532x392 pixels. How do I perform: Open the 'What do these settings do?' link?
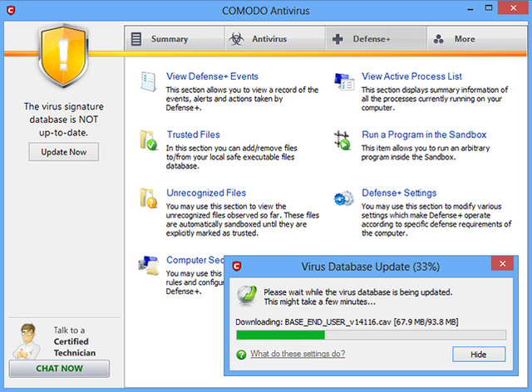pos(297,354)
